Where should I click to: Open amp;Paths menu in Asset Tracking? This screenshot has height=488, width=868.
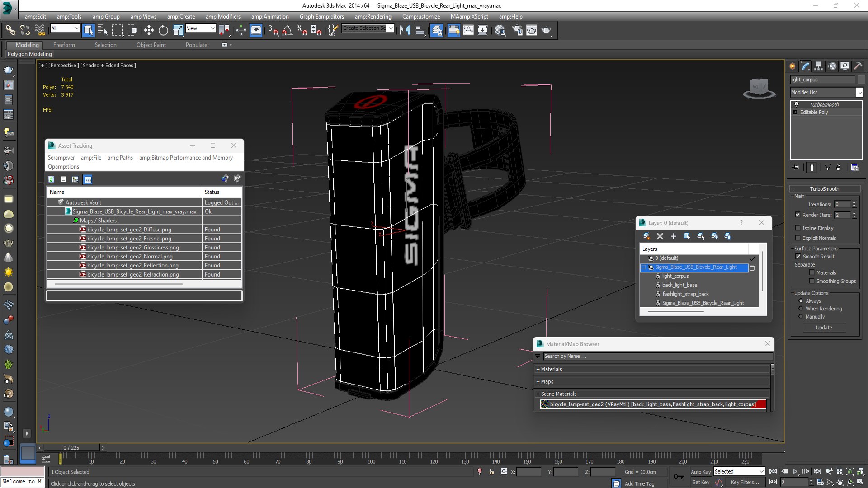[x=120, y=158]
